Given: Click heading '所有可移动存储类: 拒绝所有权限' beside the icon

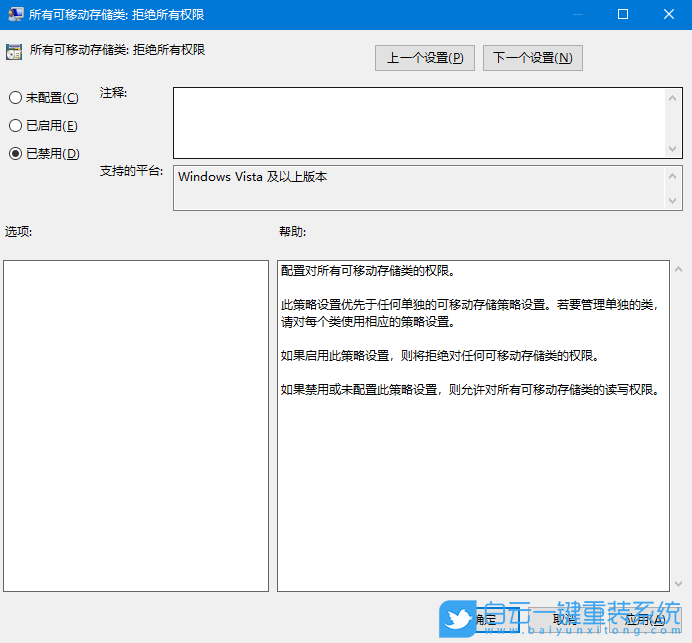Looking at the screenshot, I should 117,50.
